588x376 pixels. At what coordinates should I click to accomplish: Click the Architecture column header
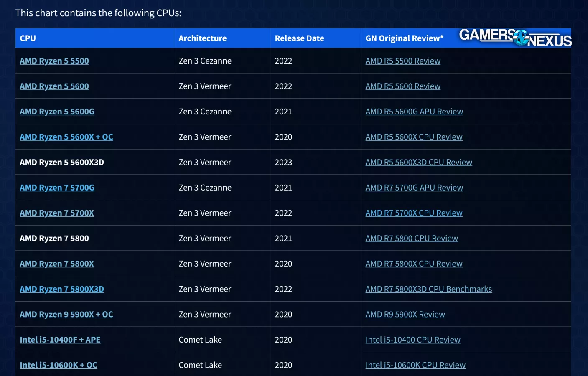tap(203, 38)
